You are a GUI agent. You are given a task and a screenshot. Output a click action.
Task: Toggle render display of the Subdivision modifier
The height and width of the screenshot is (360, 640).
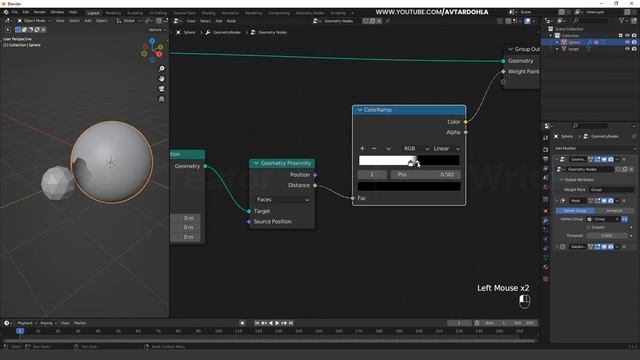pos(610,247)
